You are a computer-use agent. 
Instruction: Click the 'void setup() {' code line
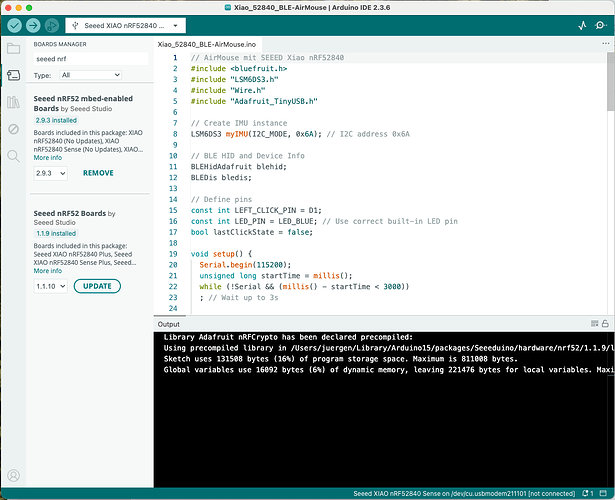[221, 254]
